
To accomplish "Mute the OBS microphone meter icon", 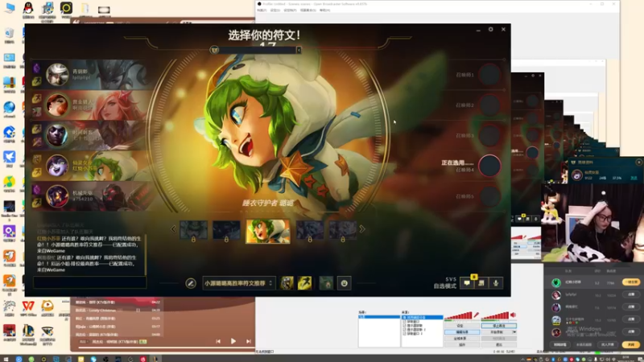I will tap(476, 315).
